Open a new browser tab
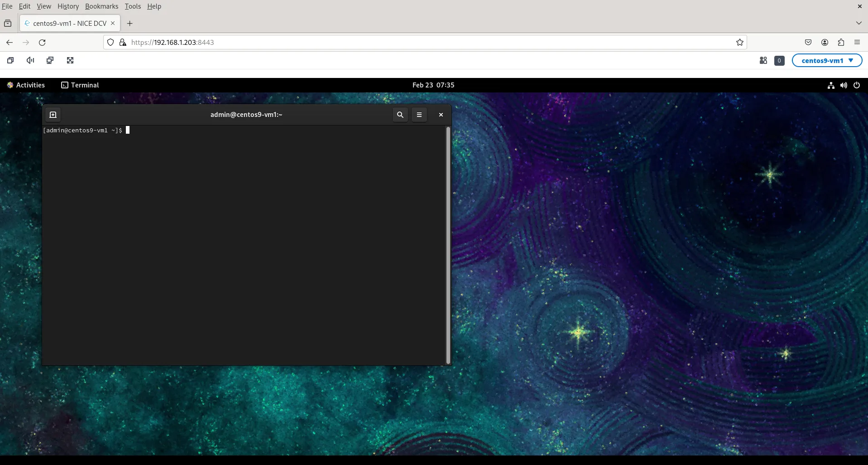 pyautogui.click(x=130, y=23)
